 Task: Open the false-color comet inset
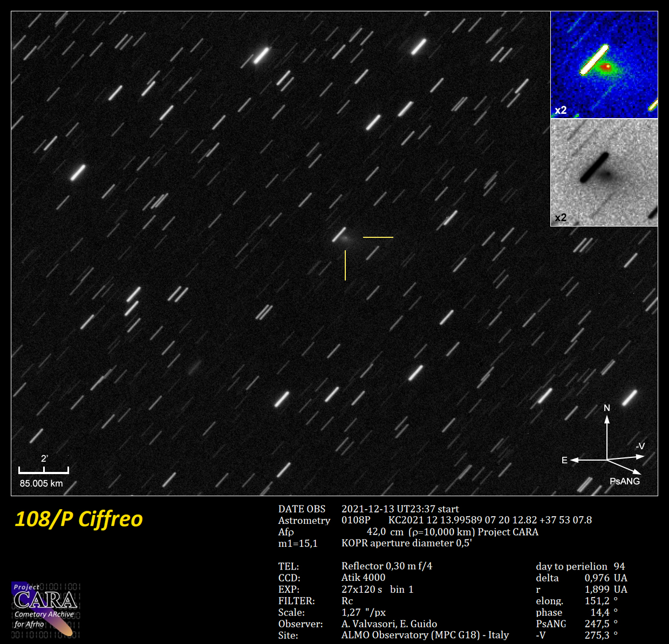point(604,65)
